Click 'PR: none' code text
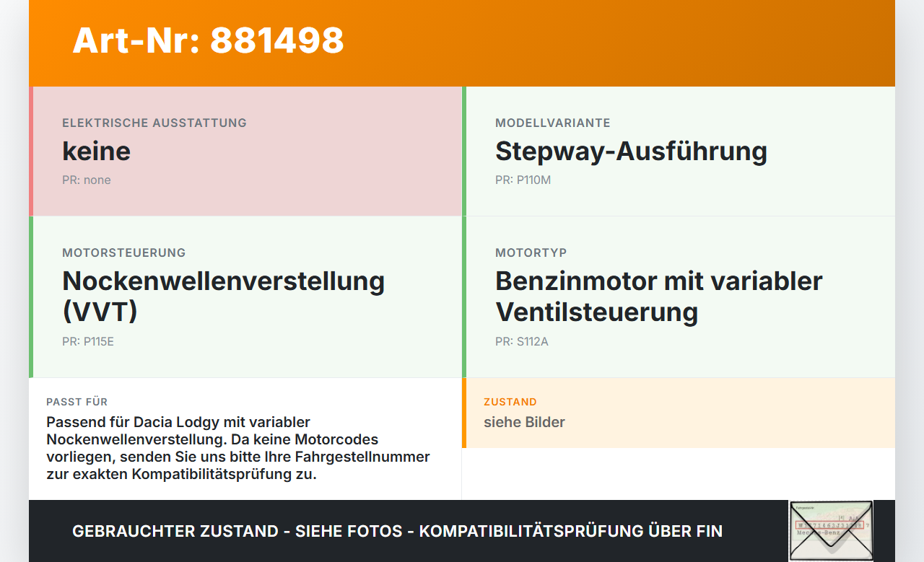 pyautogui.click(x=87, y=180)
